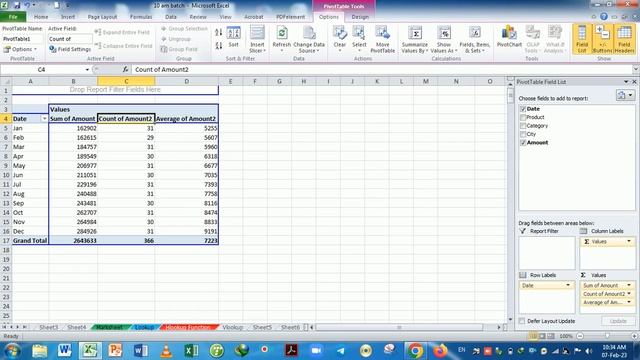Click the Update button
This screenshot has height=360, width=640.
click(x=618, y=321)
